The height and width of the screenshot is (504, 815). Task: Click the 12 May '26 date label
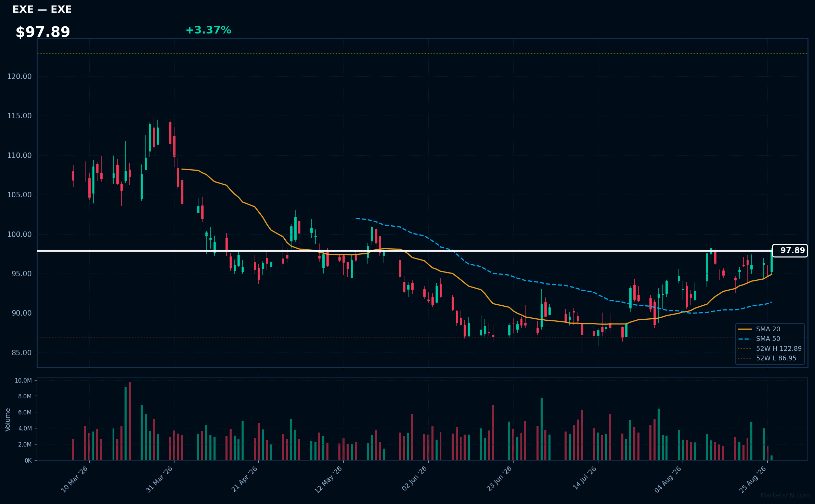[x=328, y=479]
